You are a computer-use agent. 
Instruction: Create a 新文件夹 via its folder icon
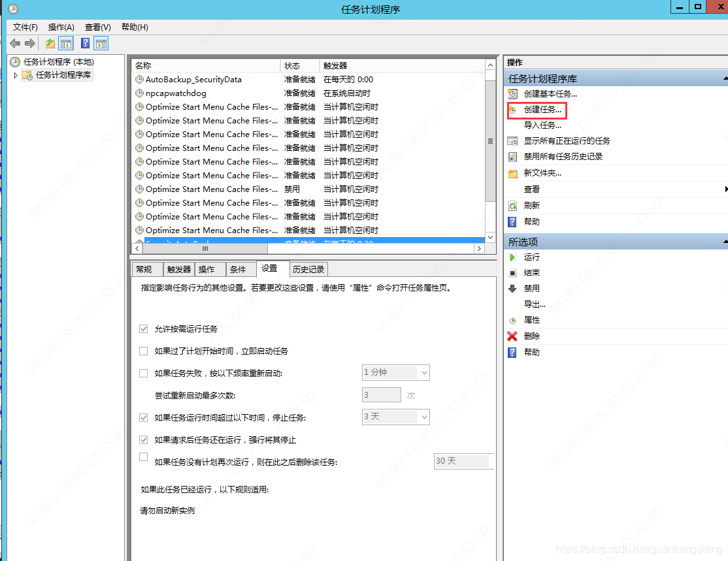pyautogui.click(x=514, y=172)
